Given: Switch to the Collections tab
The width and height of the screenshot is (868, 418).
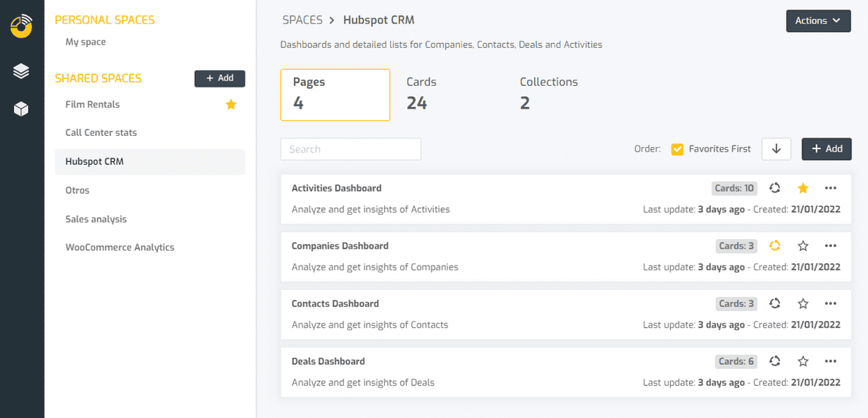Looking at the screenshot, I should click(549, 94).
